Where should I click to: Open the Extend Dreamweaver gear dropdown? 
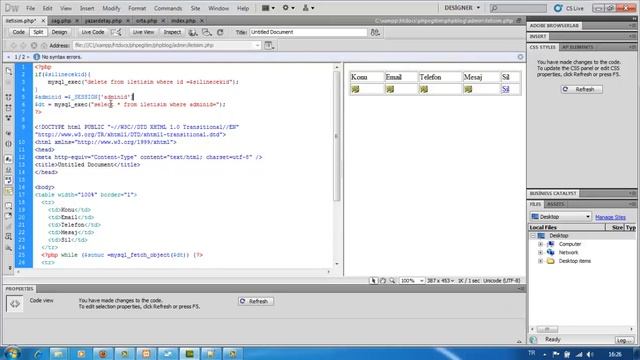pyautogui.click(x=288, y=8)
